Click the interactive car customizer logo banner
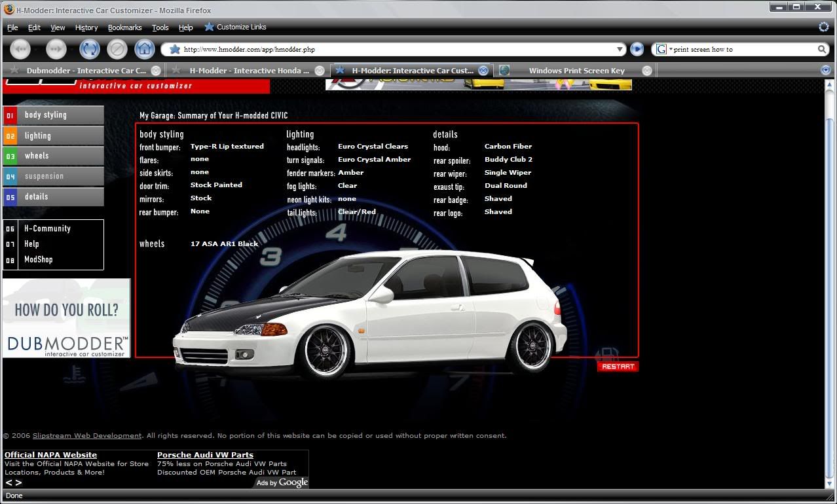The image size is (837, 504). click(x=136, y=86)
